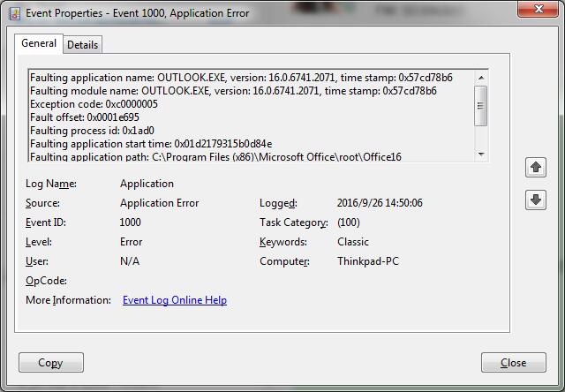Click the Copy button
Screen dimensions: 565x392
pos(51,363)
